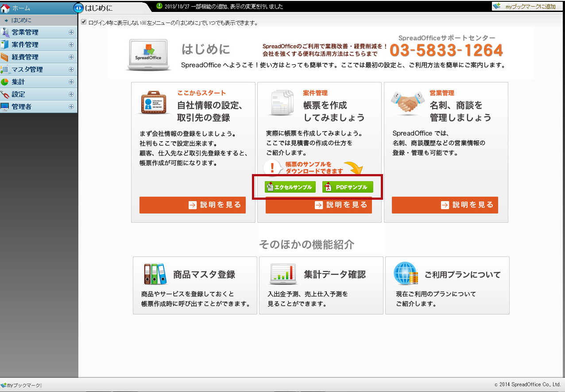This screenshot has height=392, width=565.
Task: Expand the 案件管理 menu plus button
Action: (x=71, y=45)
